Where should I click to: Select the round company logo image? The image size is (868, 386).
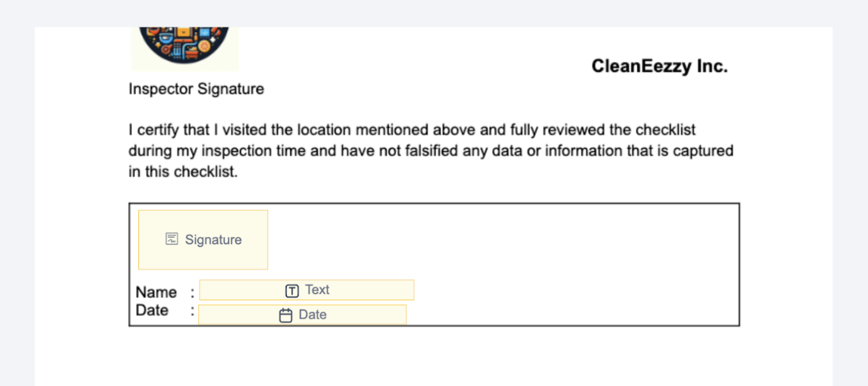click(x=185, y=45)
